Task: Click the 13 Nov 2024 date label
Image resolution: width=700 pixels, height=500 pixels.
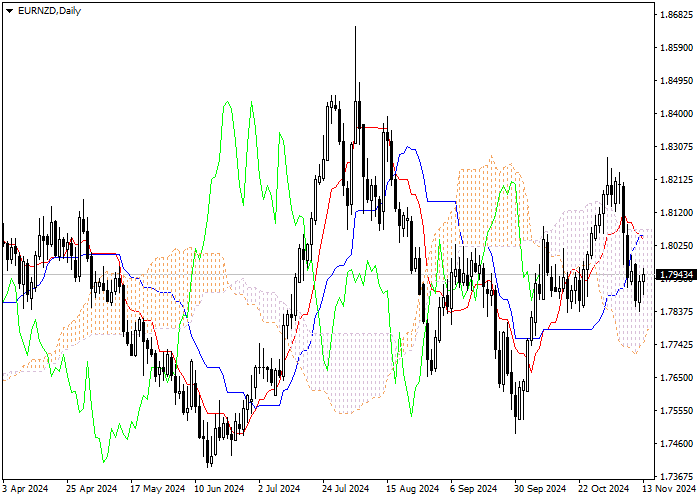Action: (669, 489)
